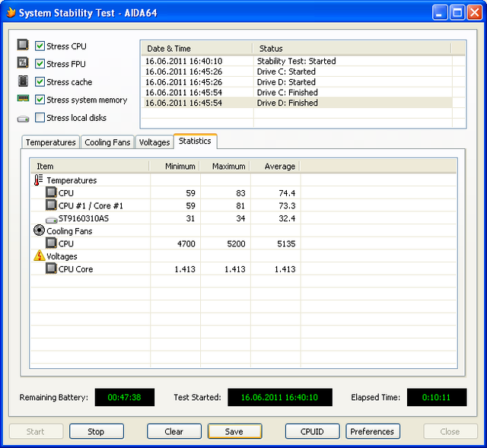Screen dimensions: 487x448
Task: Sort by the Maximum column header
Action: (228, 166)
